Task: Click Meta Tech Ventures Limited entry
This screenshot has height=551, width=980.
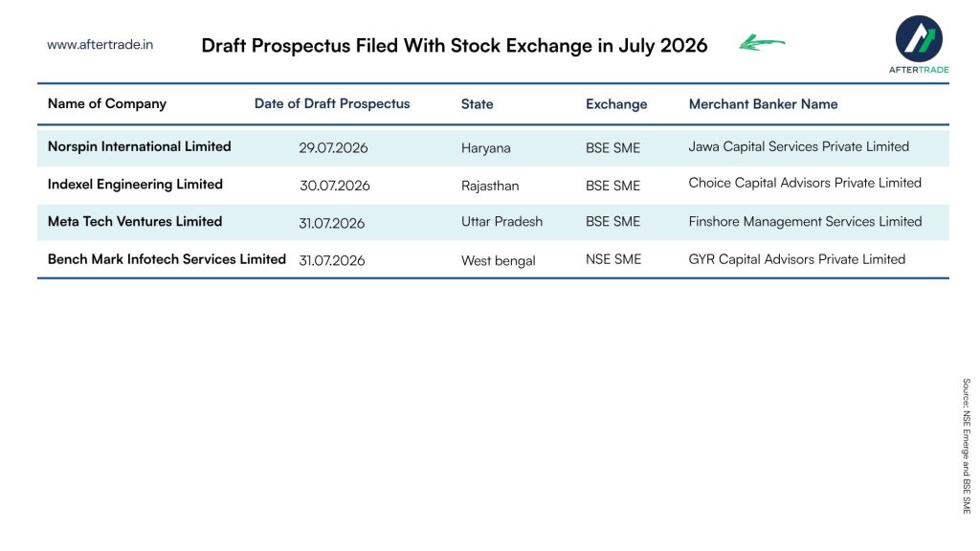Action: 135,221
